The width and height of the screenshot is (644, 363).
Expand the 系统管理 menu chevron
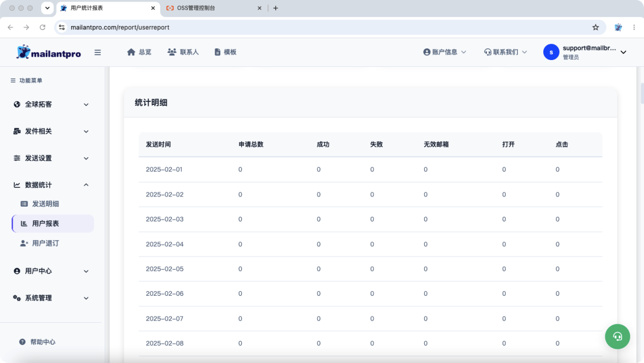(86, 298)
